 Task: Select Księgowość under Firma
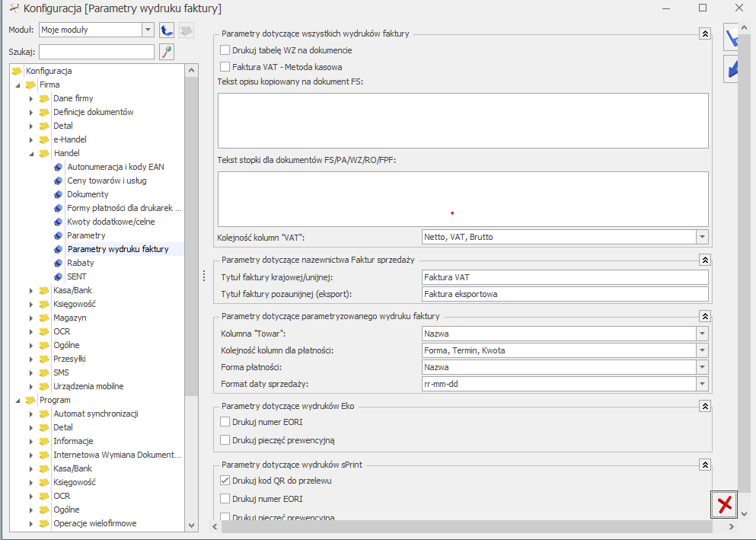click(x=75, y=304)
